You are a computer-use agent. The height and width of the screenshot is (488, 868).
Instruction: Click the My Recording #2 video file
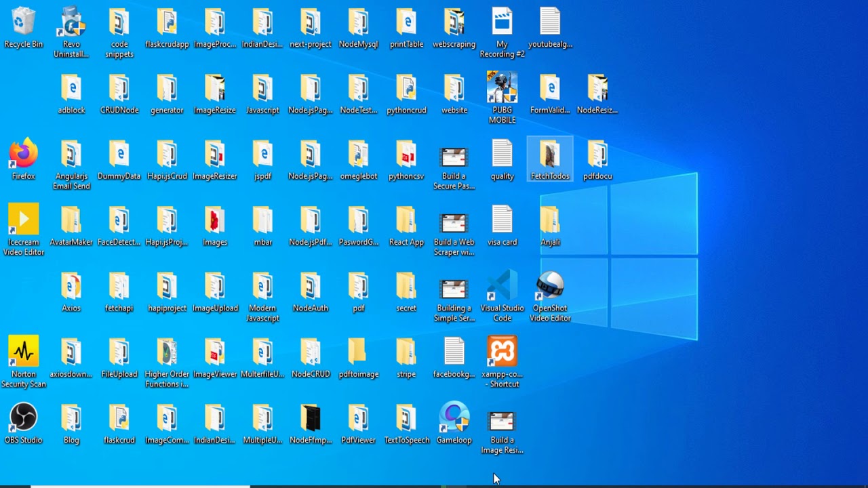502,22
